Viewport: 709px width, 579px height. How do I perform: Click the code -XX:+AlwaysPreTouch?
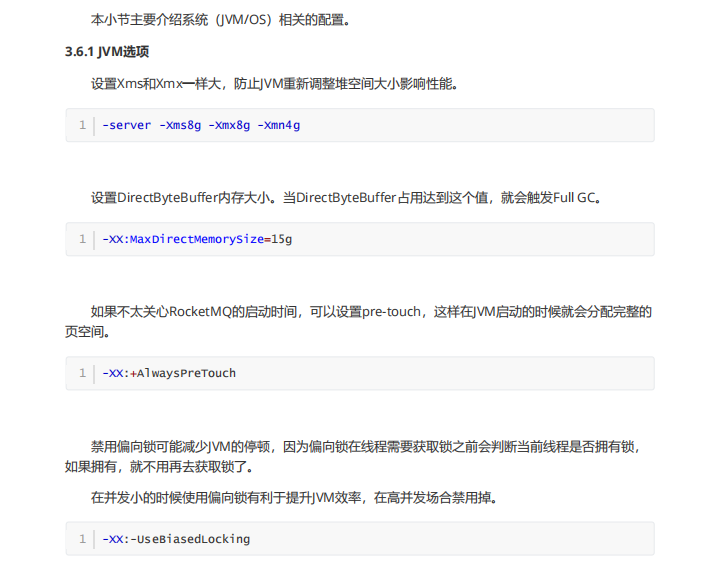169,373
